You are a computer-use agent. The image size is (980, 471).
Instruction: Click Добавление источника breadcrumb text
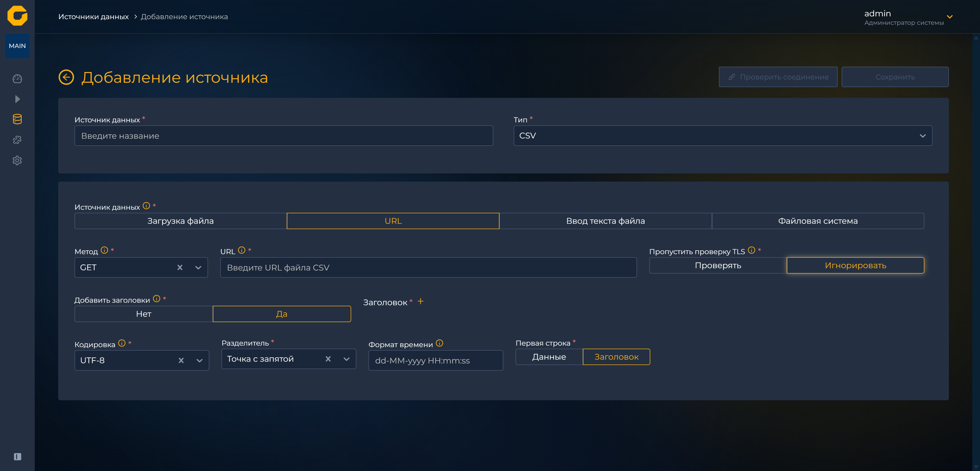pos(185,17)
